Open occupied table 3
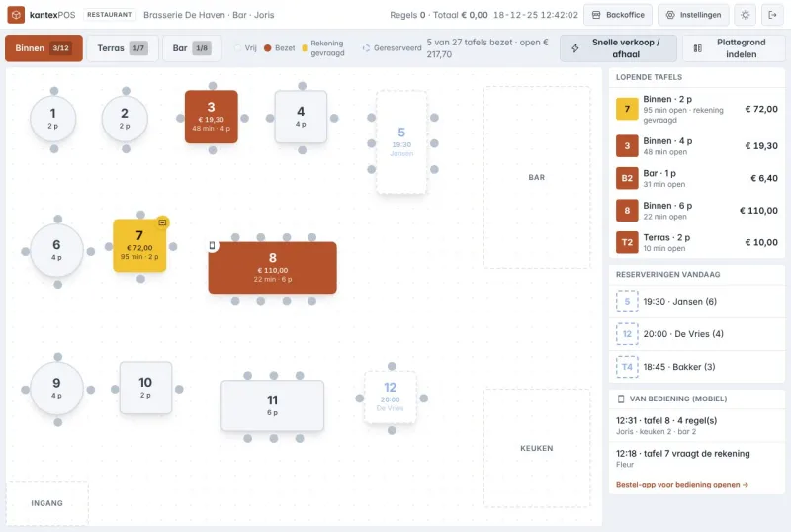791x532 pixels. pyautogui.click(x=212, y=117)
